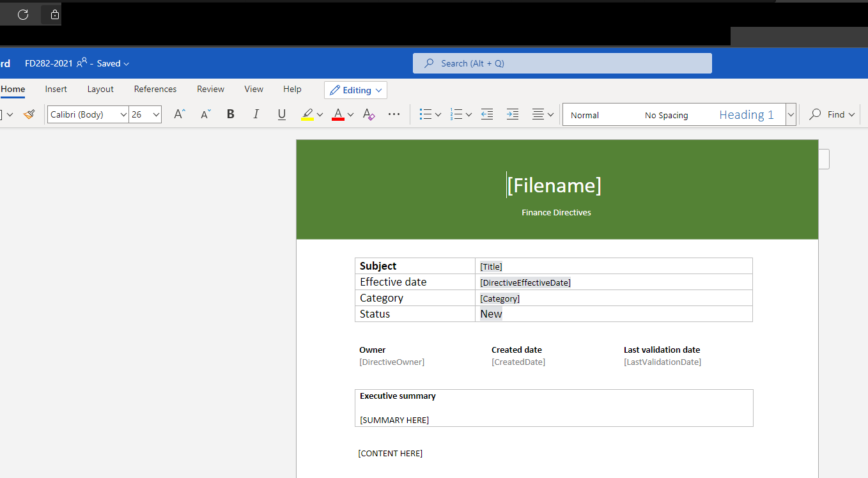Open the font size 26 dropdown

click(146, 114)
